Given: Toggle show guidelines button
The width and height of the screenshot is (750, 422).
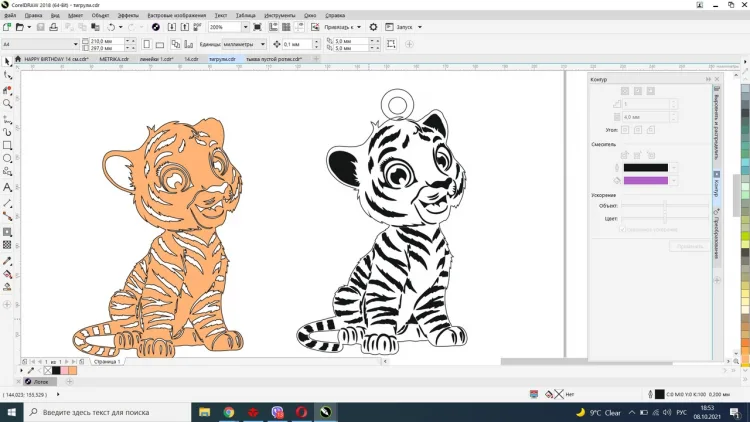Looking at the screenshot, I should 299,27.
